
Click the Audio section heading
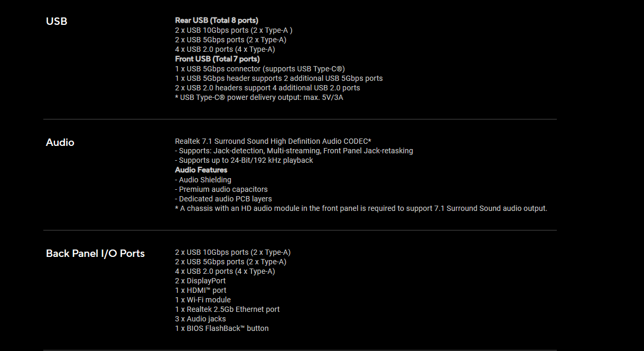point(60,143)
